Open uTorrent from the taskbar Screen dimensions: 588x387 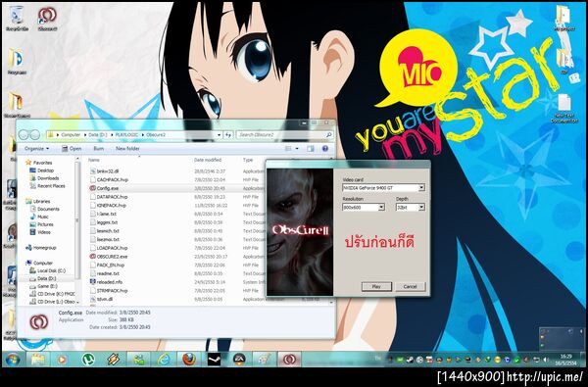(x=88, y=360)
